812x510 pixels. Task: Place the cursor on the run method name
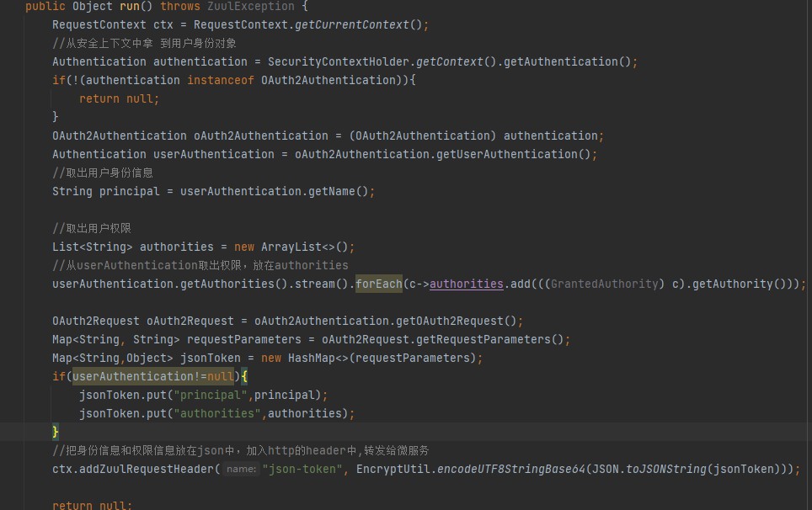coord(130,6)
